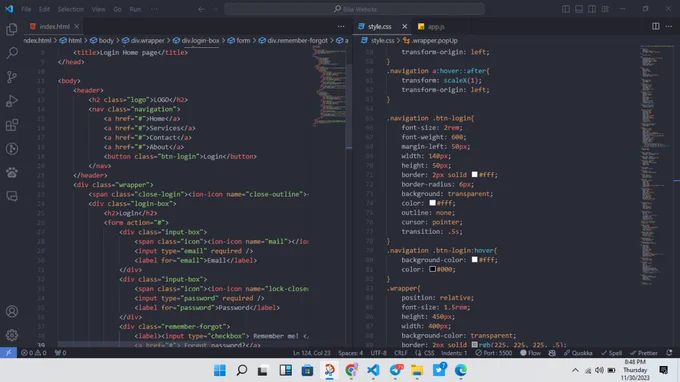Change indentation via Spaces: 4
Viewport: 680px width, 382px height.
click(x=350, y=353)
